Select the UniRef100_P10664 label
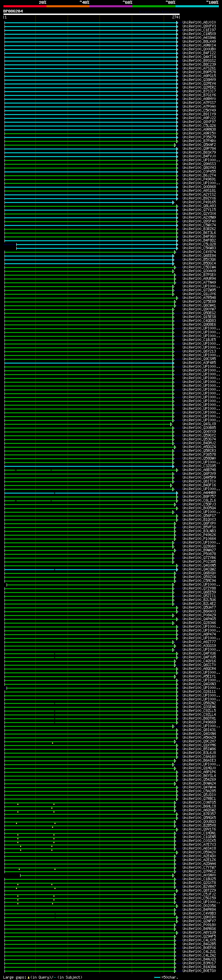This screenshot has width=222, height=980. (199, 539)
